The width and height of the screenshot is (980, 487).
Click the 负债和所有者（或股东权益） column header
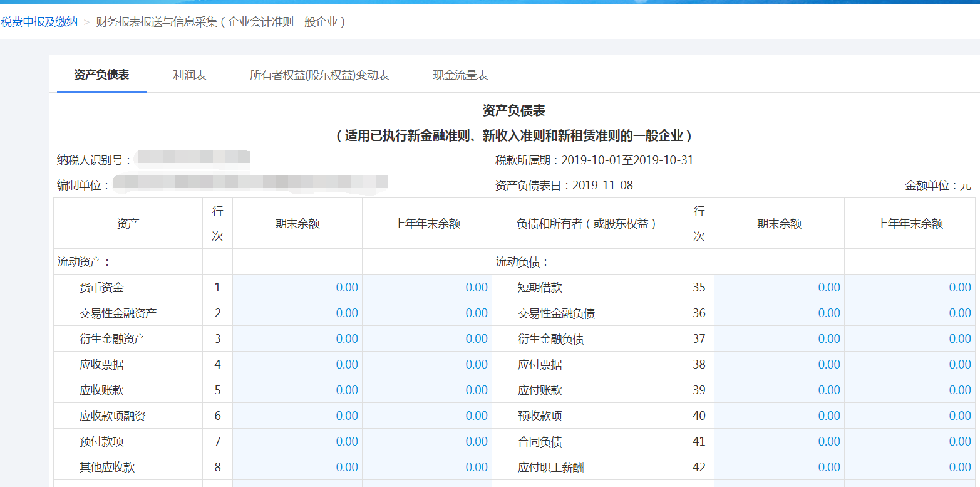coord(587,224)
